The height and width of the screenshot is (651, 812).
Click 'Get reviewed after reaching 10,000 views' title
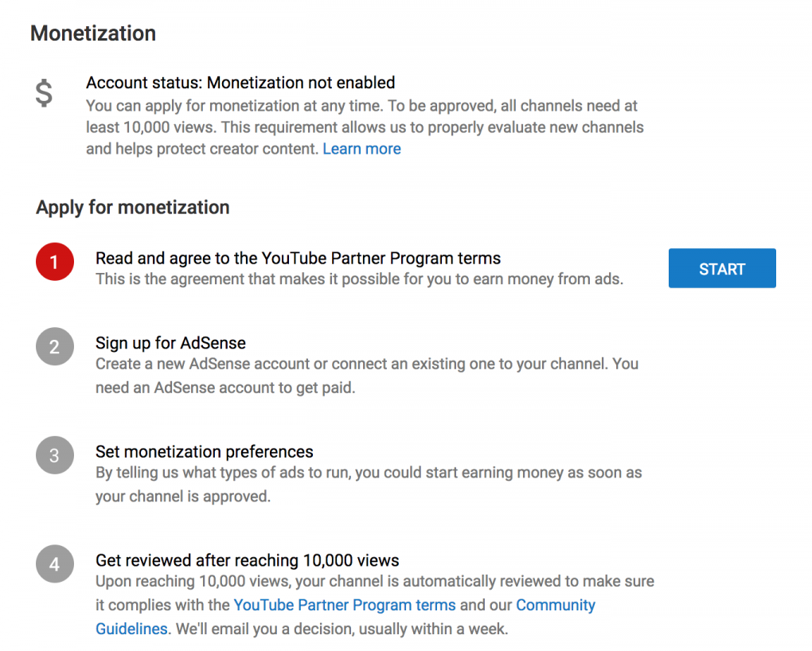click(247, 560)
